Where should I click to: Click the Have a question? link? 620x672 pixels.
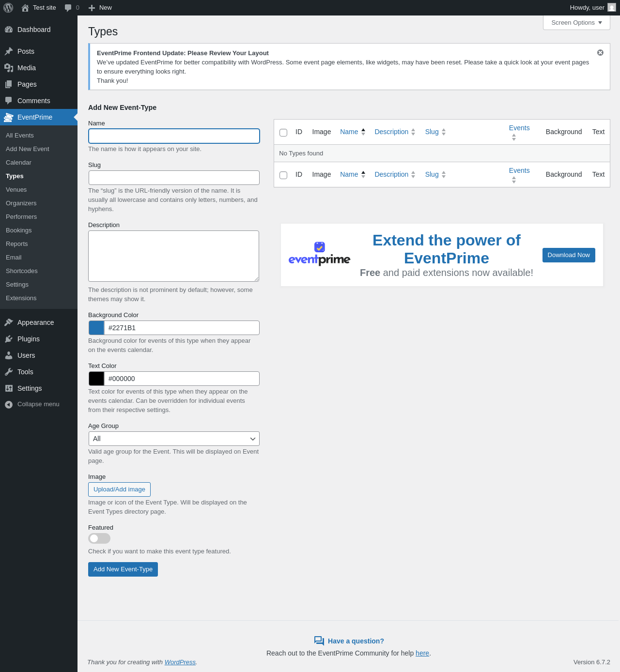pos(356,641)
